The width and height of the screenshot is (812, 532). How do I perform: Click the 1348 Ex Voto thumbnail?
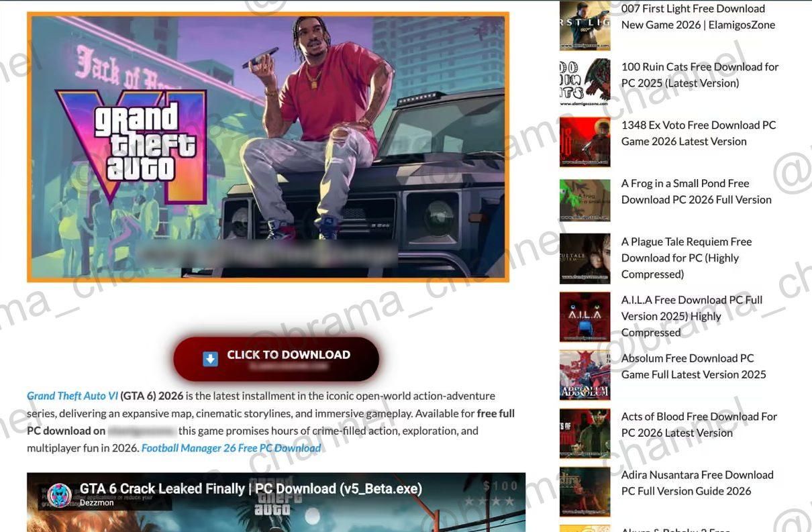(x=585, y=142)
